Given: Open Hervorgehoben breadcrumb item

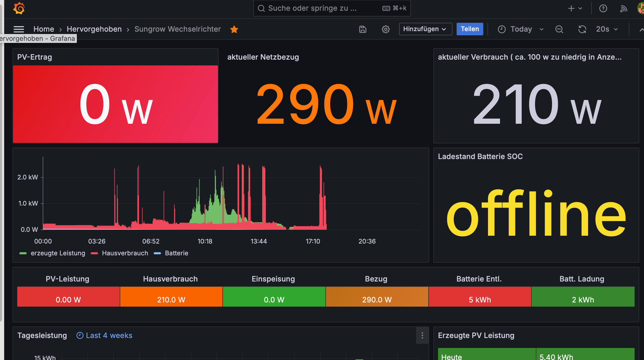Looking at the screenshot, I should click(x=94, y=29).
